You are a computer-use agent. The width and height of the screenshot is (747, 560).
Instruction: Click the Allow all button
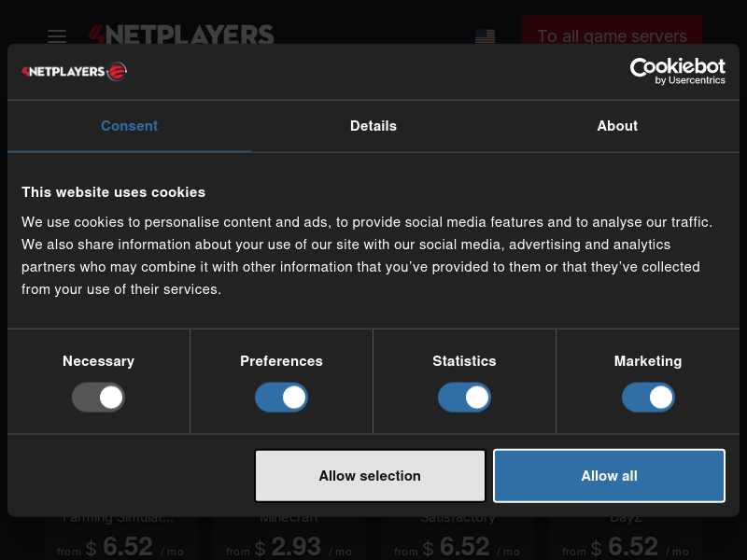[x=610, y=476]
